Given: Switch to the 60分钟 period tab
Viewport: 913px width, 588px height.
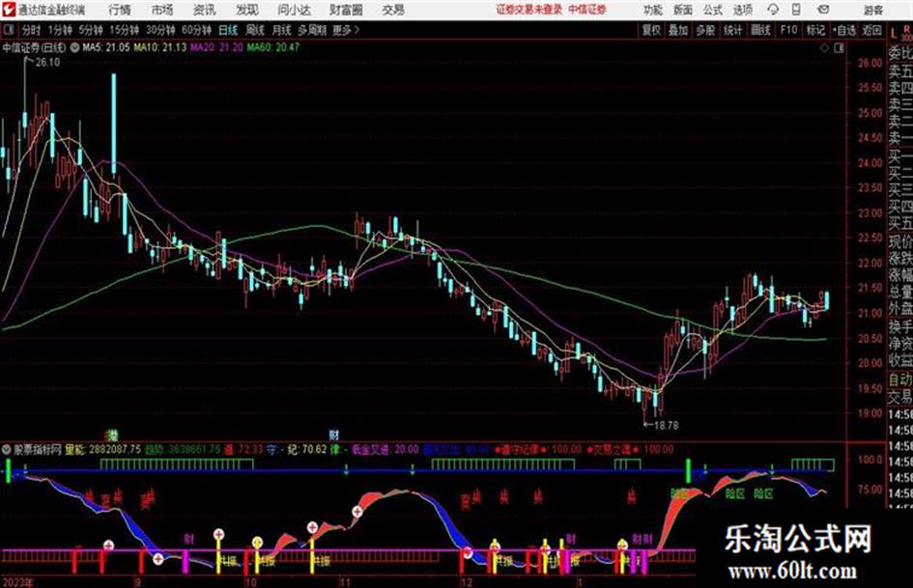Looking at the screenshot, I should pos(196,30).
